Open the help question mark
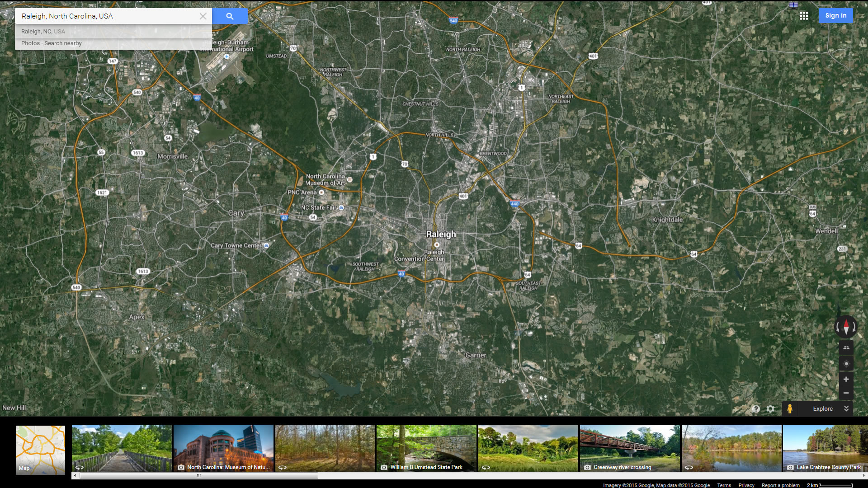The width and height of the screenshot is (868, 488). pos(755,409)
